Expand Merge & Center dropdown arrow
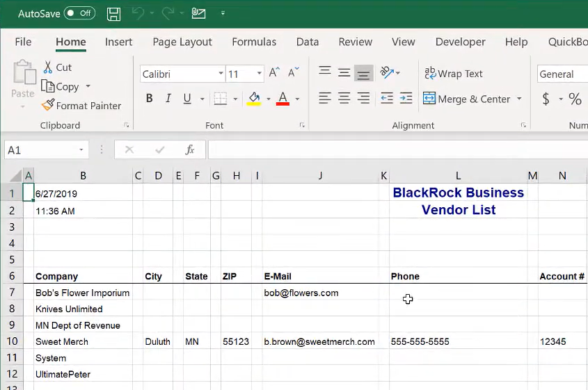 [519, 99]
